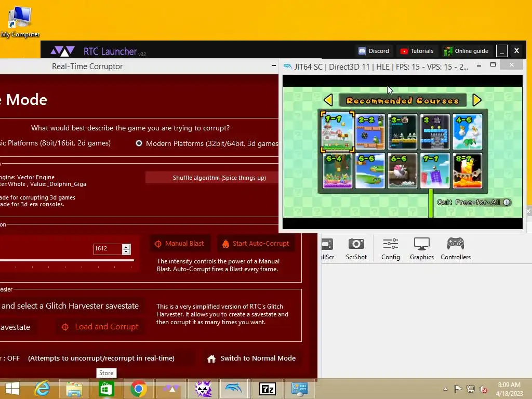Open Dolphin Config settings
The image size is (532, 399).
coord(391,249)
